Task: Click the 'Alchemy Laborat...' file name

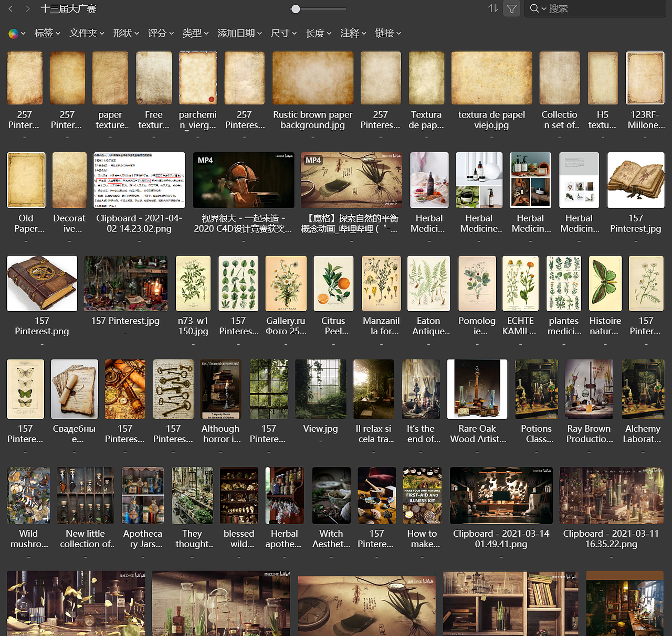Action: click(x=643, y=434)
